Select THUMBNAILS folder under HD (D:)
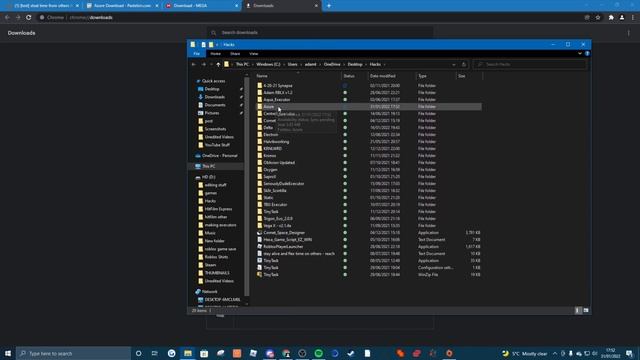Viewport: 640px width, 360px height. (x=214, y=273)
